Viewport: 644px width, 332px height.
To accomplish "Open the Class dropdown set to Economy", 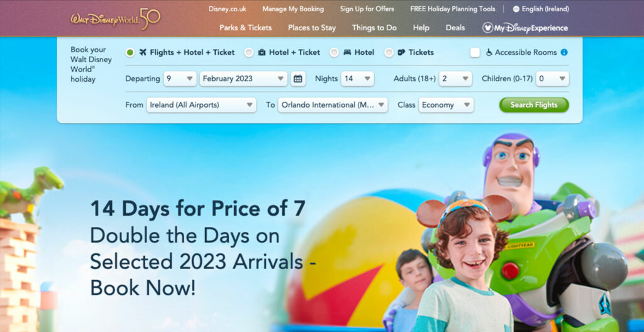I will (x=446, y=105).
